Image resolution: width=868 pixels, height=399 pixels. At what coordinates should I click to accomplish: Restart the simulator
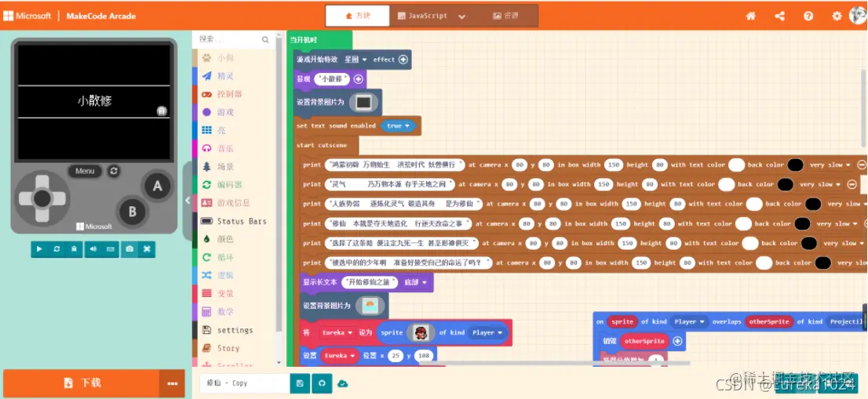(57, 249)
